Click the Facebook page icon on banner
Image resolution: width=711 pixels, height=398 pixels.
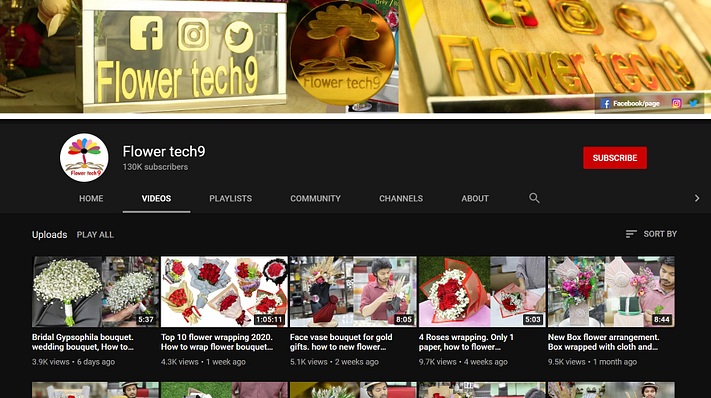point(605,104)
